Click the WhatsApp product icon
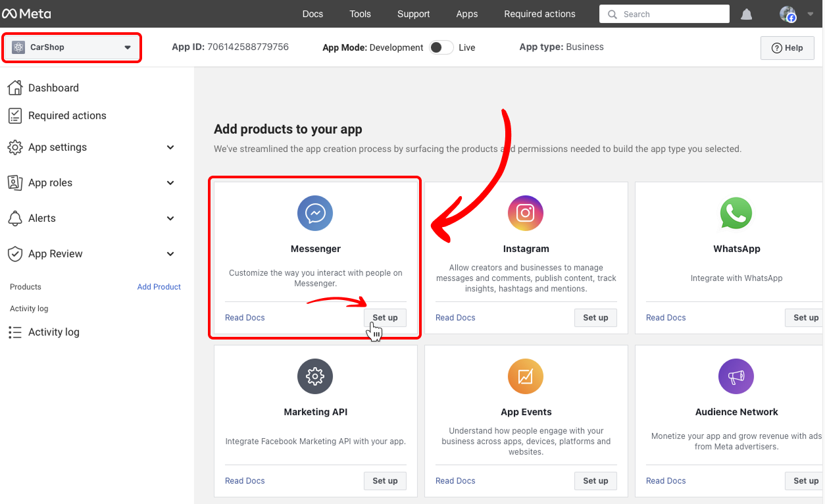Viewport: 825px width, 504px height. coord(736,213)
